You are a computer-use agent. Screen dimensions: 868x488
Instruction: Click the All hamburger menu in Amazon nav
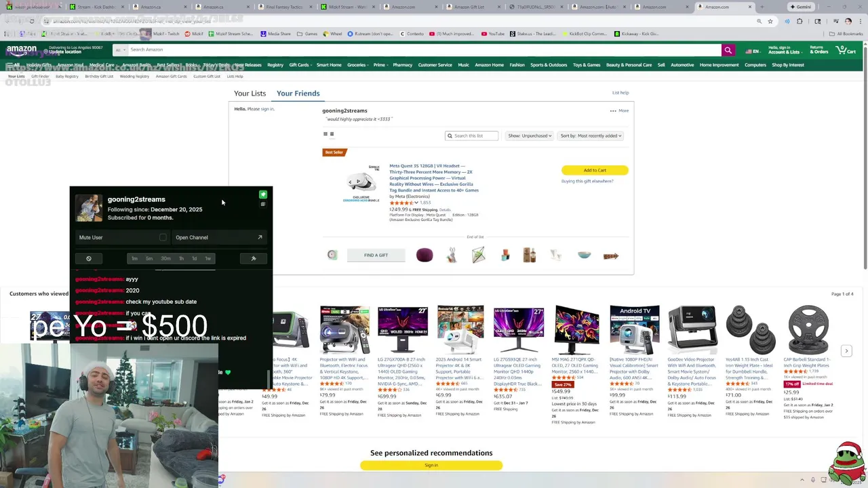pos(12,65)
